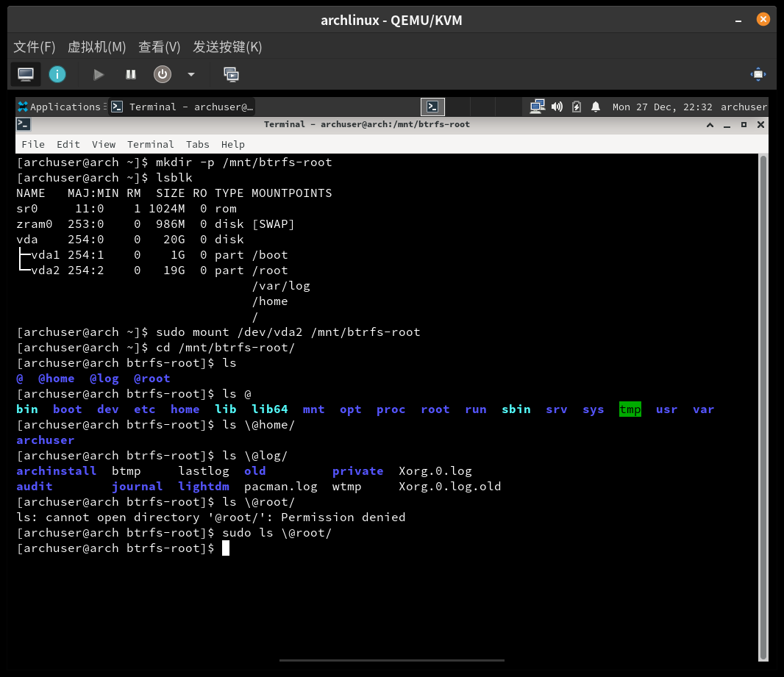This screenshot has width=784, height=677.
Task: Open virtual hardware details info
Action: pyautogui.click(x=57, y=74)
